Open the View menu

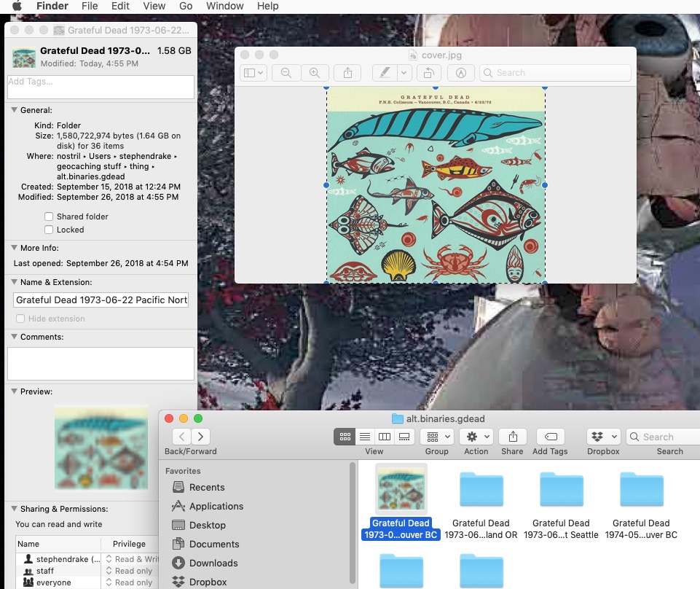pos(154,6)
